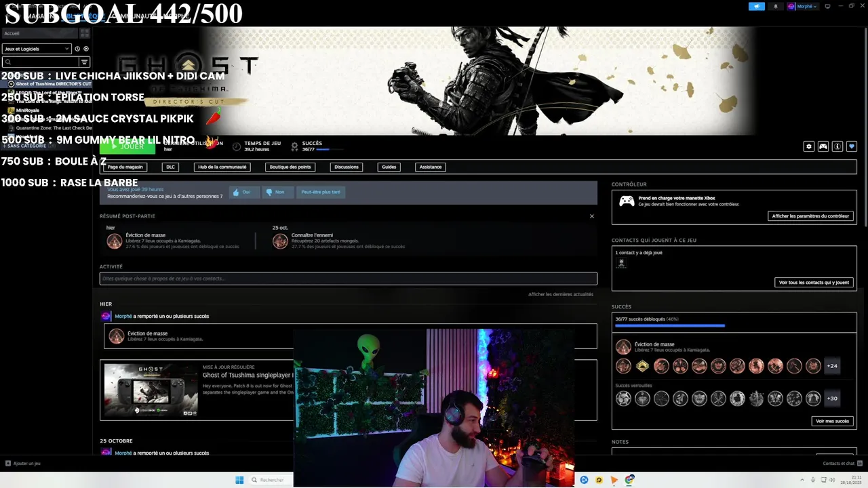
Task: Open the Boutique des points tab
Action: [x=290, y=167]
